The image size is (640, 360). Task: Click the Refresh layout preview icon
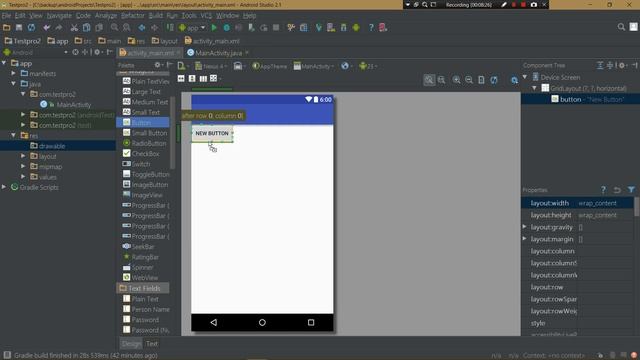coord(494,80)
